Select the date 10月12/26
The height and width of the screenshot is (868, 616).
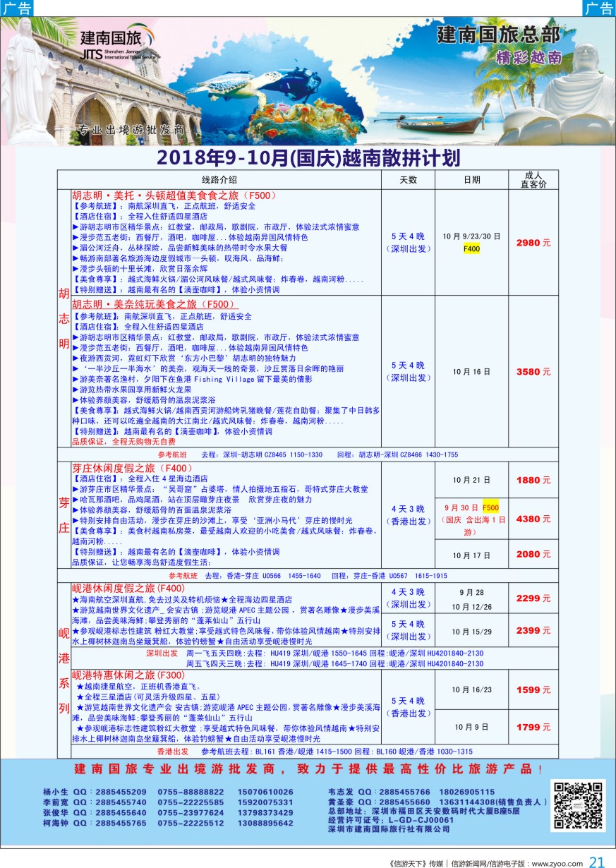[472, 606]
